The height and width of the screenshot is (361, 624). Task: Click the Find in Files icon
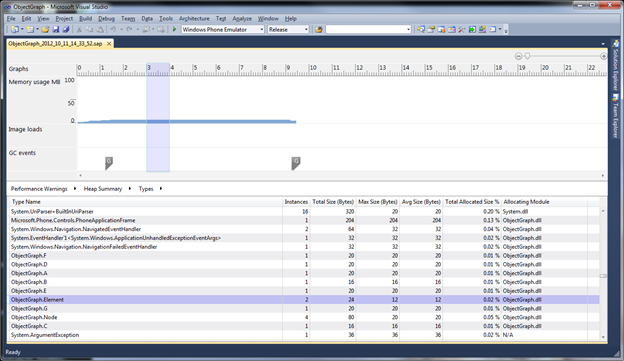(x=318, y=29)
